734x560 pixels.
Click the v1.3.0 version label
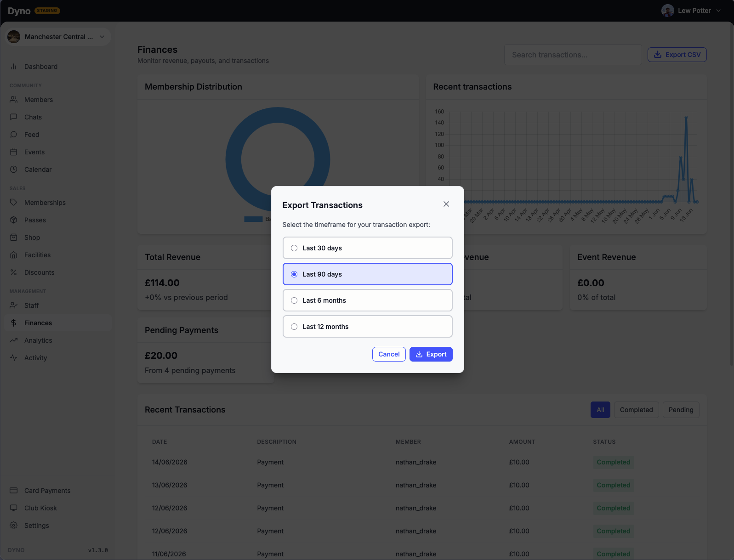click(x=98, y=550)
